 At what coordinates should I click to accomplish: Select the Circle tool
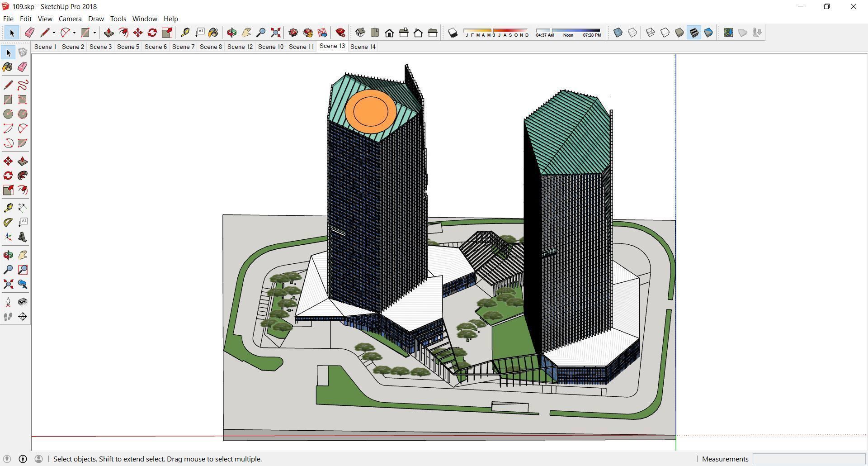(8, 114)
